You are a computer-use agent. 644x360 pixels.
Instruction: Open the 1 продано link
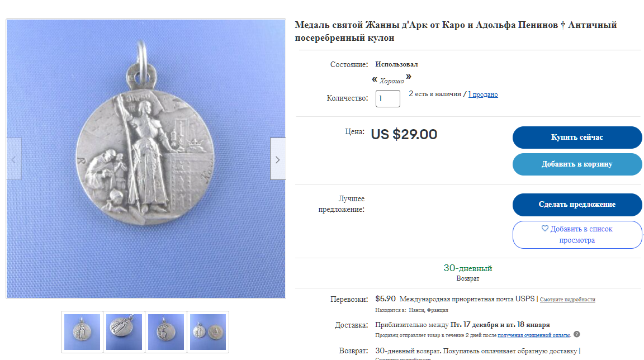483,94
